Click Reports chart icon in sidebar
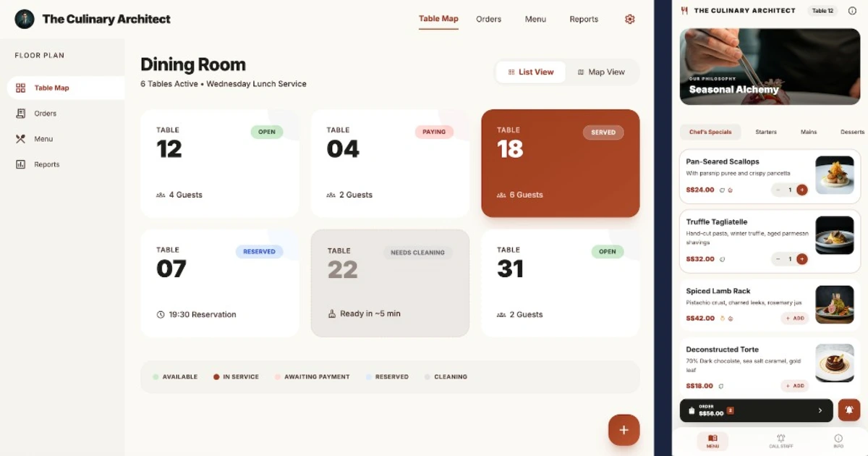868x456 pixels. 20,164
